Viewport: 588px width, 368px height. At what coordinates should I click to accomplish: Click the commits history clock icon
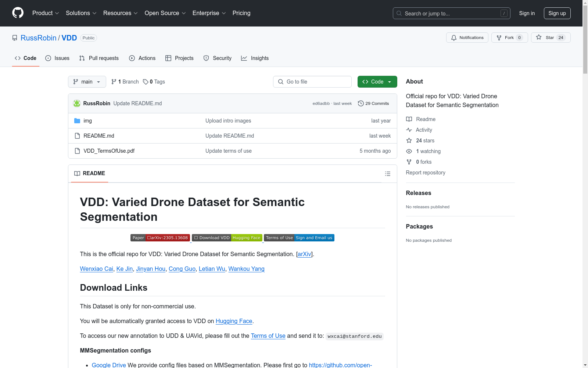point(361,103)
